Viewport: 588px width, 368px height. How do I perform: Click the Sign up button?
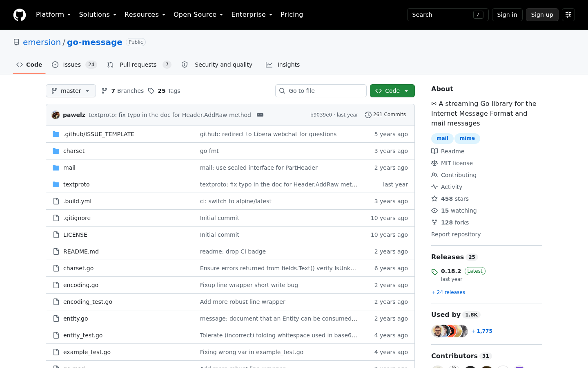pos(542,15)
